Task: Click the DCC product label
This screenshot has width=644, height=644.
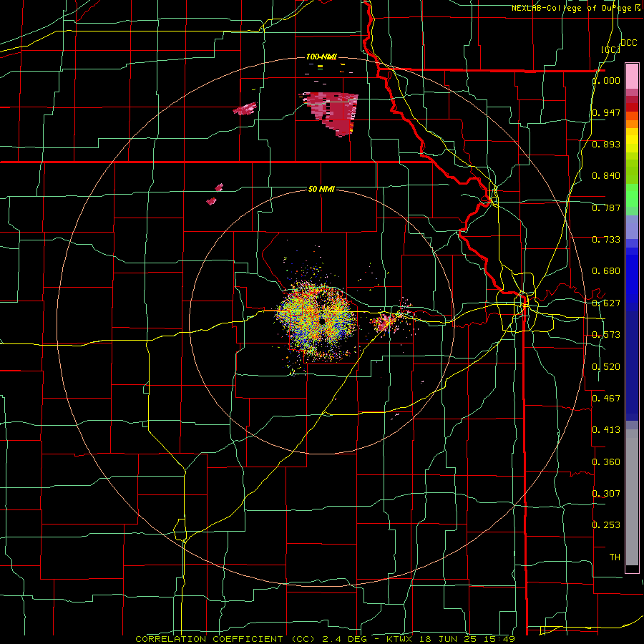Action: (629, 43)
